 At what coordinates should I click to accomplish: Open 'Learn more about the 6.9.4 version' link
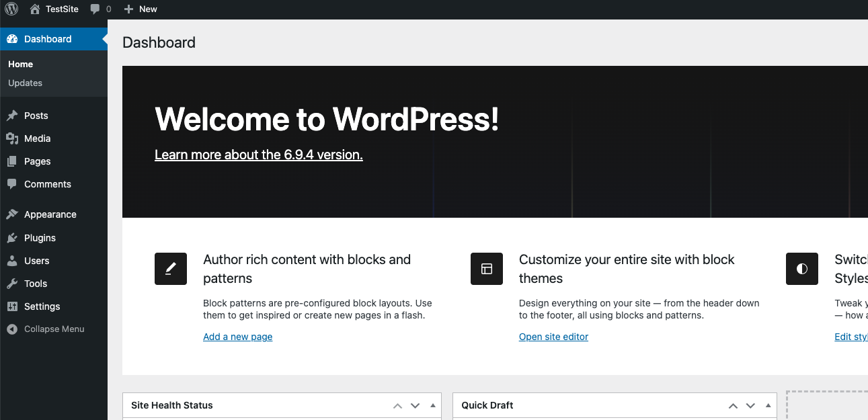click(x=258, y=155)
